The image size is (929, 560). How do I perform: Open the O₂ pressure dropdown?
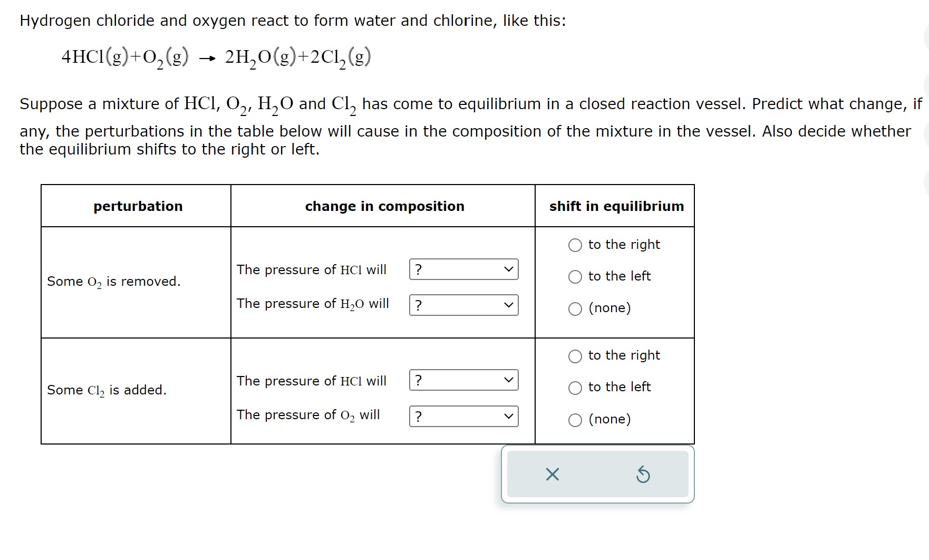pos(463,417)
